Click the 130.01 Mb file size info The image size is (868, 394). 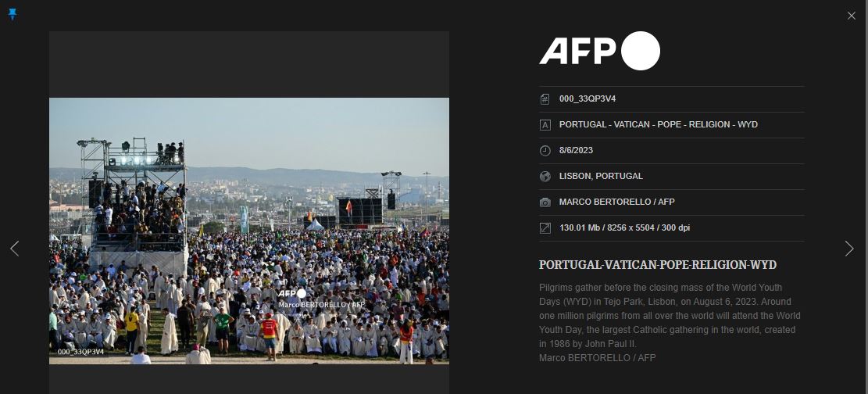coord(624,227)
